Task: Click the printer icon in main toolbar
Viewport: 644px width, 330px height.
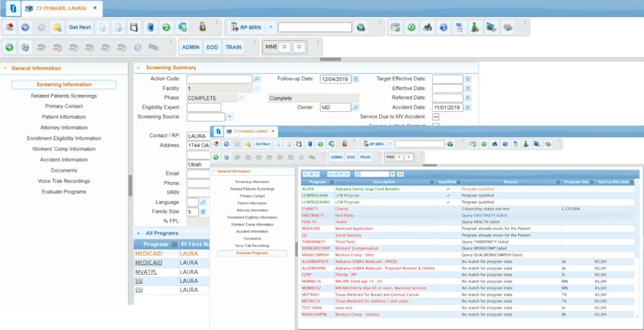Action: (428, 28)
